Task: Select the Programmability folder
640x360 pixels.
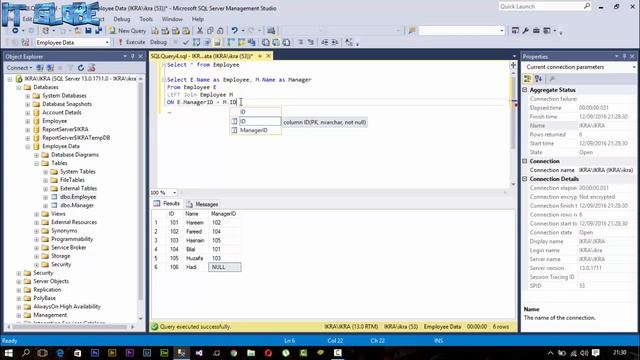Action: point(72,239)
